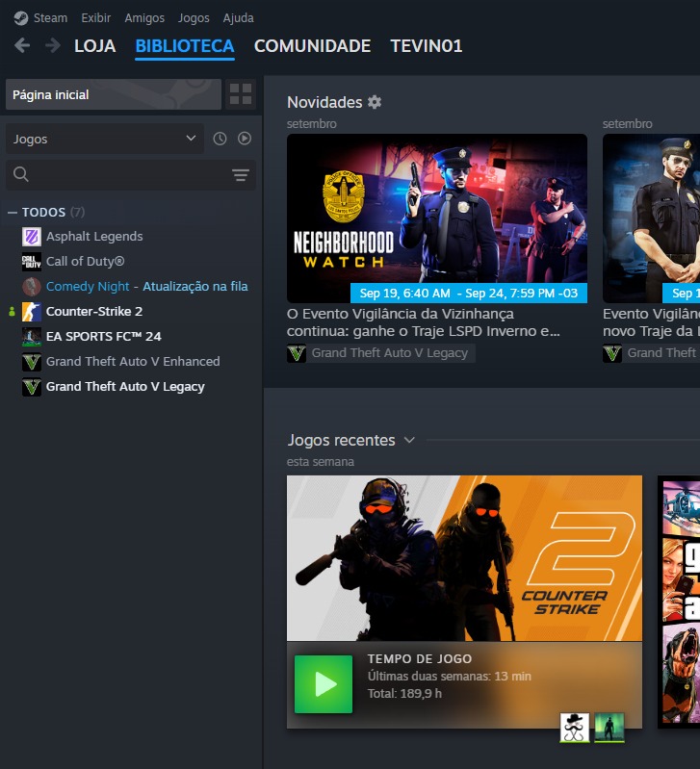Click 'Atualização na fila' status text
700x769 pixels.
195,287
